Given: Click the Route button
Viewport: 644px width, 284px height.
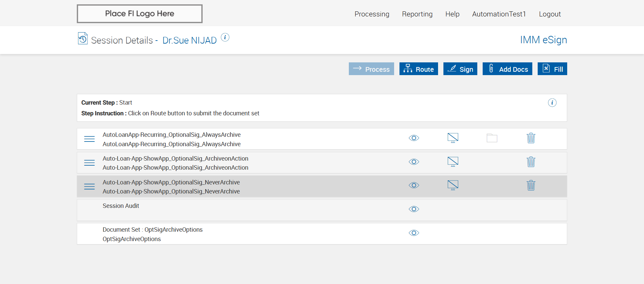Looking at the screenshot, I should click(419, 69).
